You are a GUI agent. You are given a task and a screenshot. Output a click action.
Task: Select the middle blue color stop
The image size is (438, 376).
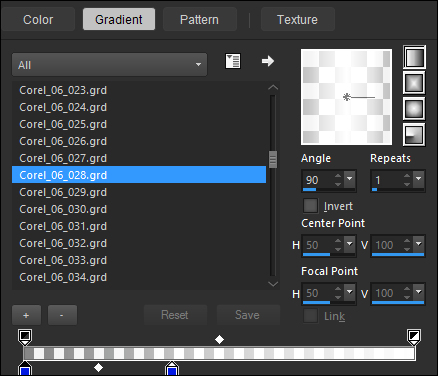tap(172, 368)
